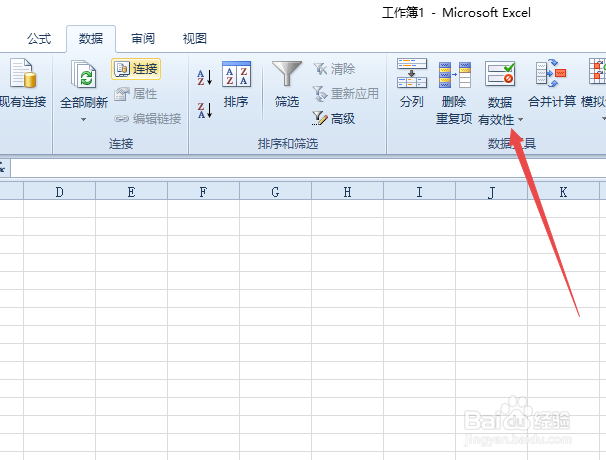Switch to the View (视图) tab

194,39
